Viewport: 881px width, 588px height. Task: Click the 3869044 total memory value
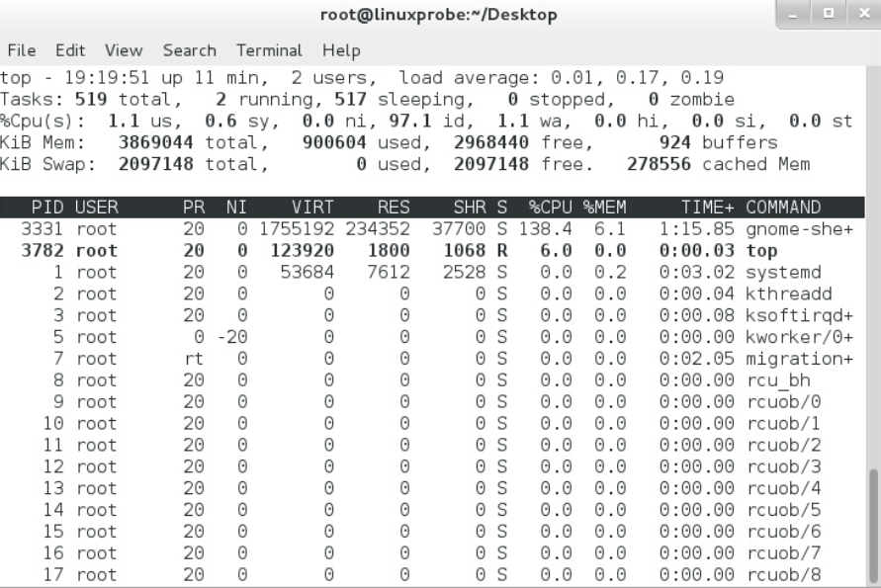pyautogui.click(x=155, y=142)
